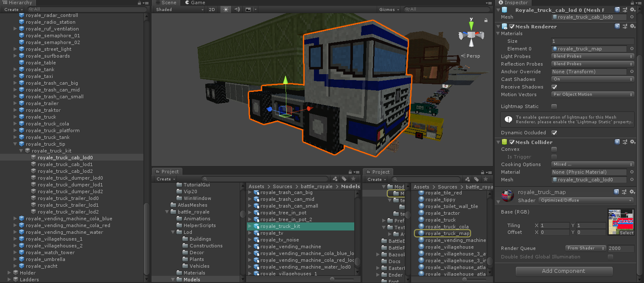Enable the Lightmap Static checkbox
Image resolution: width=644 pixels, height=283 pixels.
(x=554, y=106)
